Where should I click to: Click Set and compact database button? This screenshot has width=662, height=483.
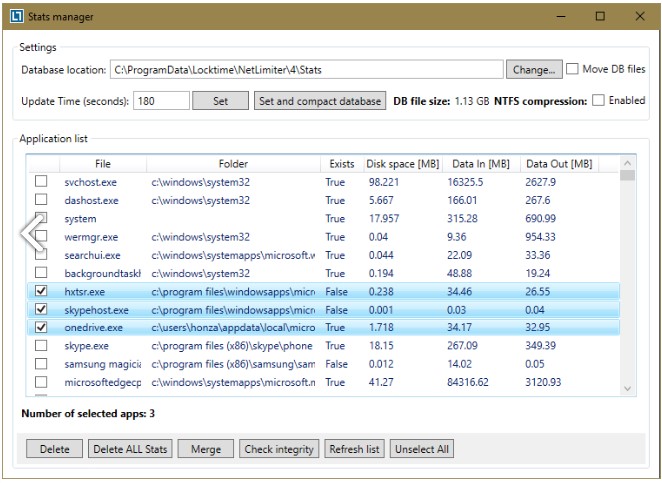(319, 101)
